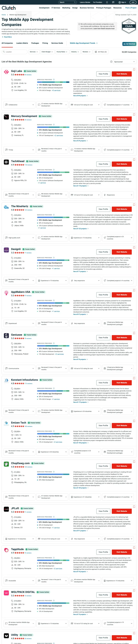Expand Goji Labs Collaborative highlight

[x=19, y=105]
